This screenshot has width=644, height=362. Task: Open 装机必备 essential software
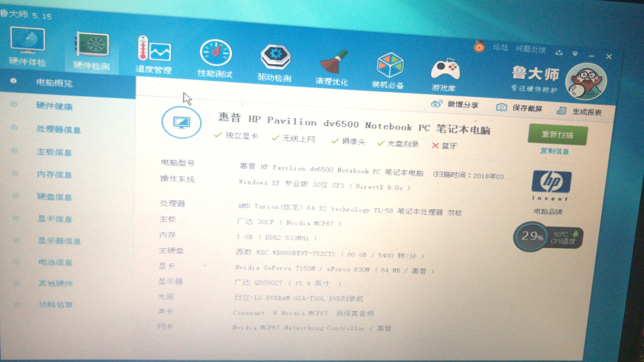388,70
